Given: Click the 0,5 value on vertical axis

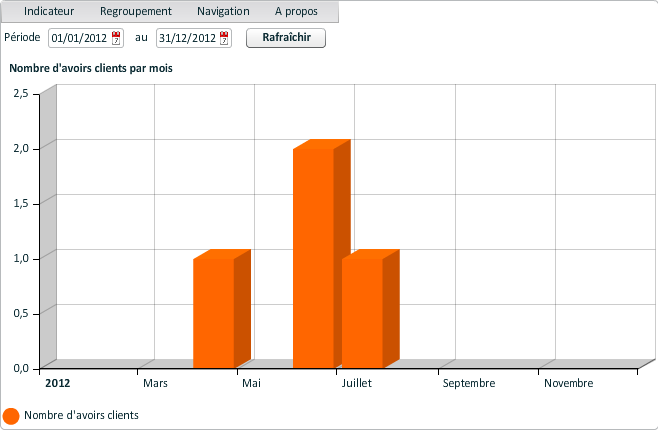Looking at the screenshot, I should [x=21, y=313].
